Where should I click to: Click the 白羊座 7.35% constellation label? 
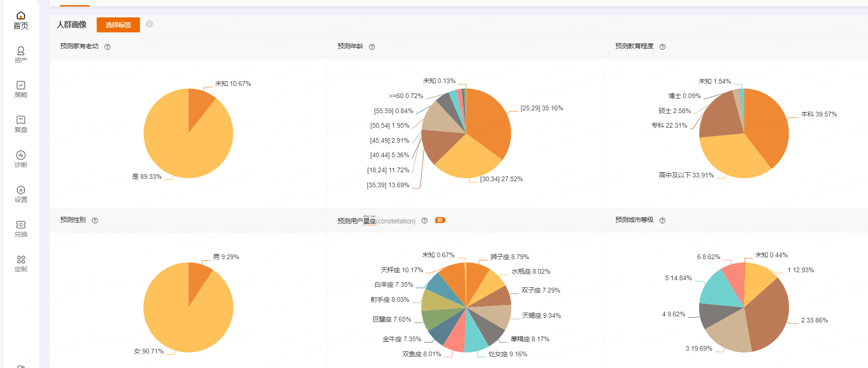pyautogui.click(x=394, y=284)
